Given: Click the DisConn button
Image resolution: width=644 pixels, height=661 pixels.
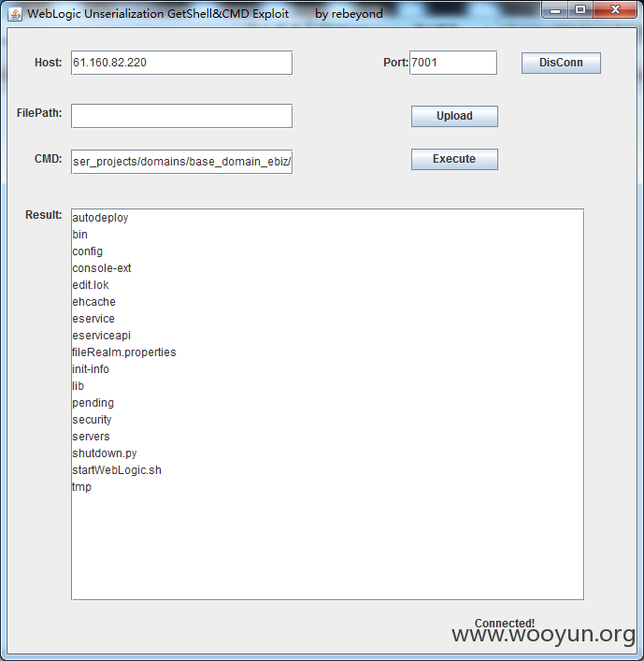Looking at the screenshot, I should coord(561,63).
